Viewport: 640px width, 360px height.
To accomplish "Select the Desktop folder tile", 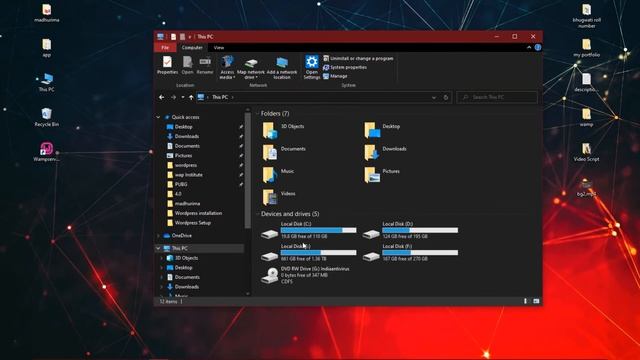I will pyautogui.click(x=382, y=130).
